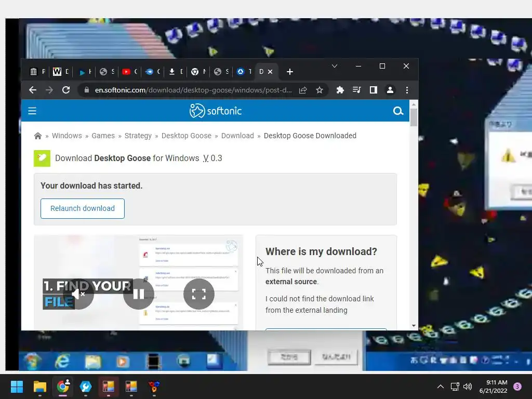532x399 pixels.
Task: Open the clock showing 9:11 AM
Action: coord(494,387)
